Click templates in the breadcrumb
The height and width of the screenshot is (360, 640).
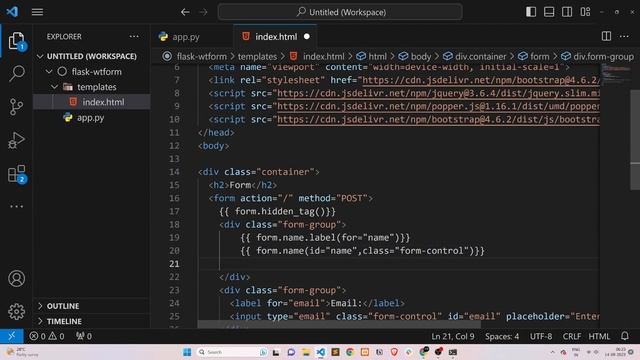point(257,56)
